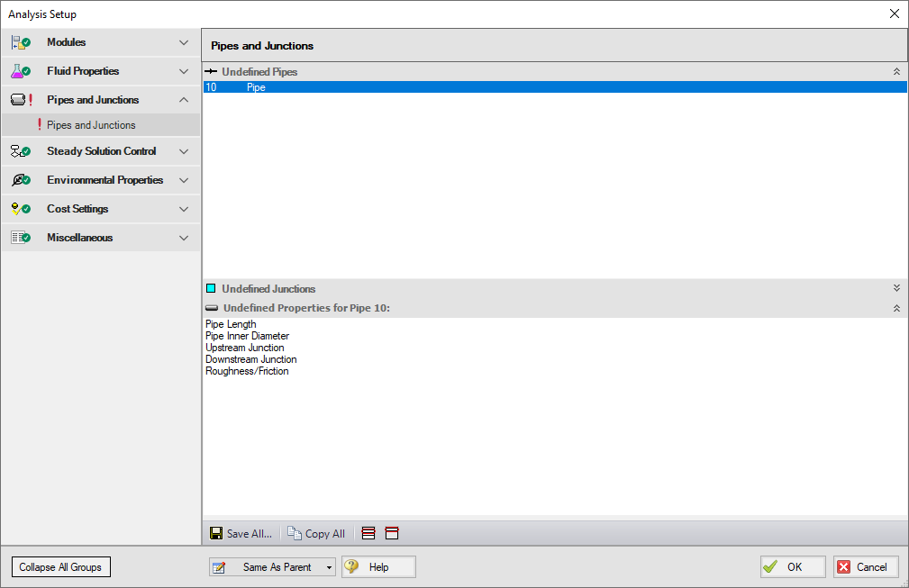Open the Same As Parent dropdown arrow
The image size is (909, 588).
tap(330, 567)
